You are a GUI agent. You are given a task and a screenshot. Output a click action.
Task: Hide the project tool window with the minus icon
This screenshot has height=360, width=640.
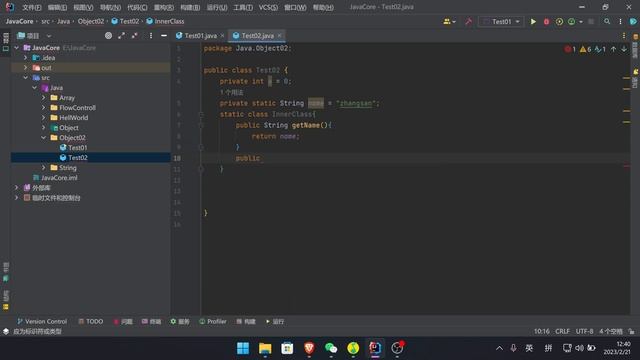tap(164, 36)
